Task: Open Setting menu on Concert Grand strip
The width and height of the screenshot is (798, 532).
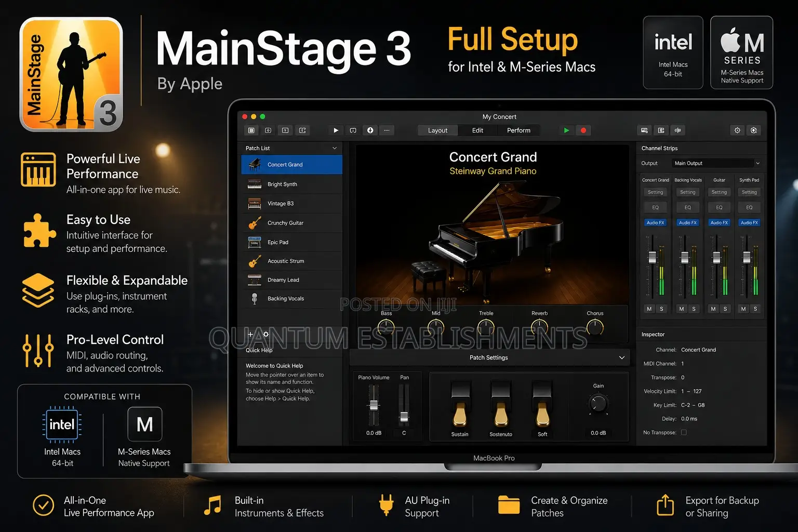Action: coord(656,192)
